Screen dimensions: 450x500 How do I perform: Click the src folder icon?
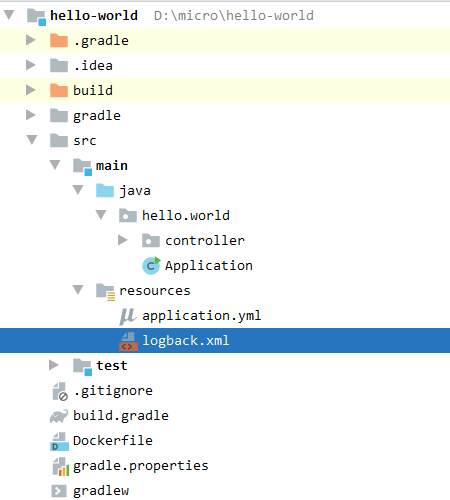coord(59,141)
